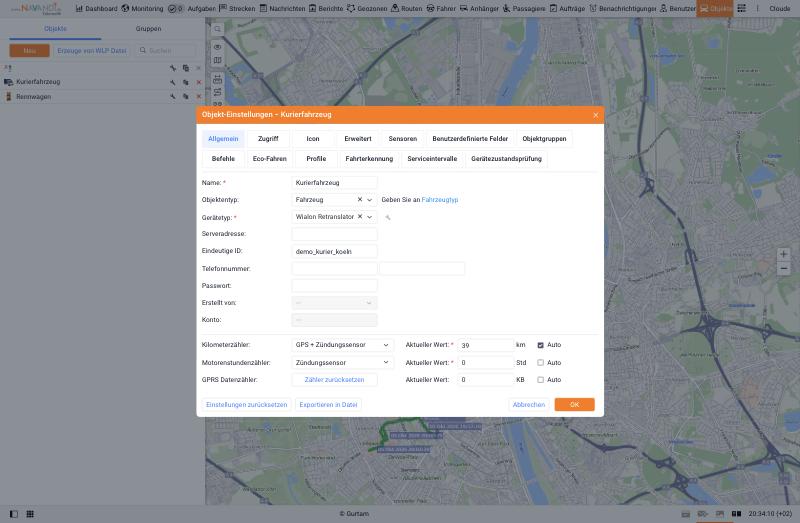The width and height of the screenshot is (800, 523).
Task: Open the Benutzer section
Action: pos(678,9)
